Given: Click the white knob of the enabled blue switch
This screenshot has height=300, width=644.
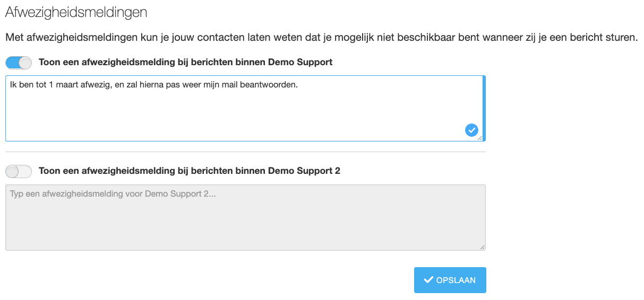Looking at the screenshot, I should point(25,63).
